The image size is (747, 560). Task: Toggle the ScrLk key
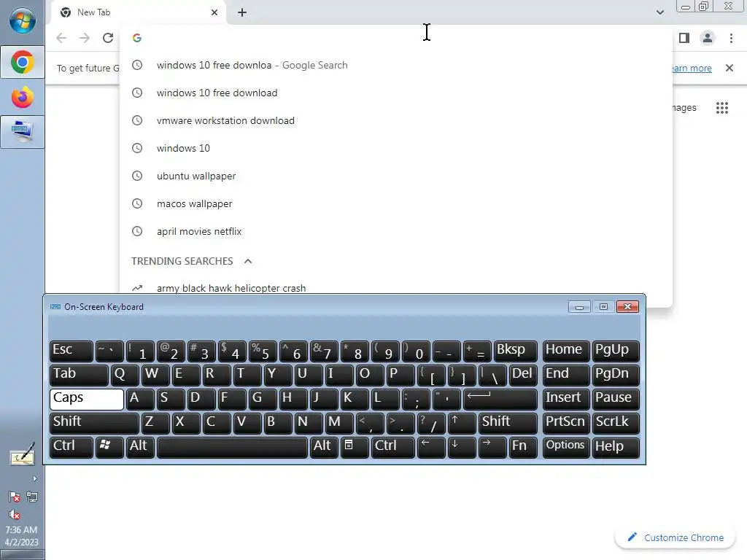(616, 423)
